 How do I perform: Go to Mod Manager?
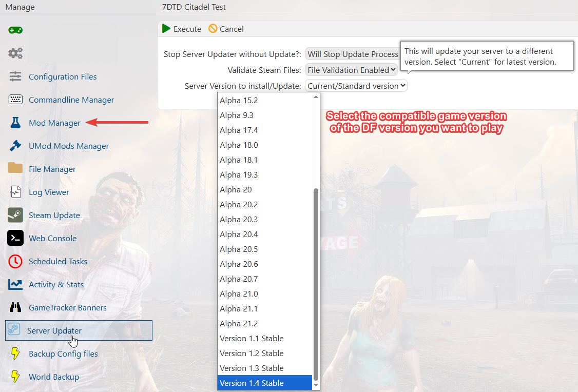[54, 123]
